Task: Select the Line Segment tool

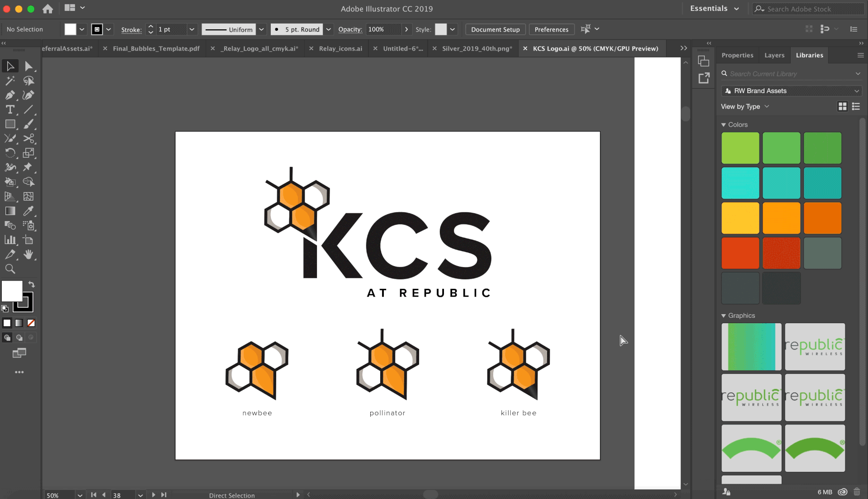Action: click(x=28, y=109)
